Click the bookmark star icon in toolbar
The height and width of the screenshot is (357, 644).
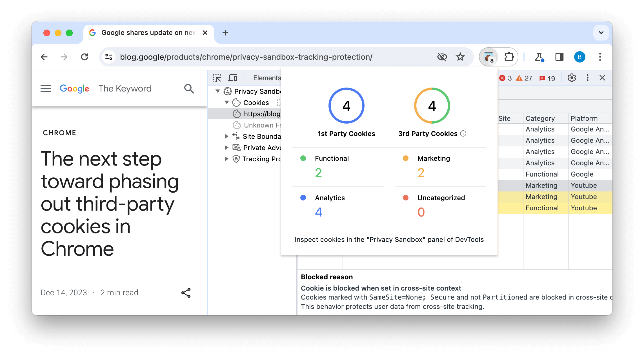[460, 57]
